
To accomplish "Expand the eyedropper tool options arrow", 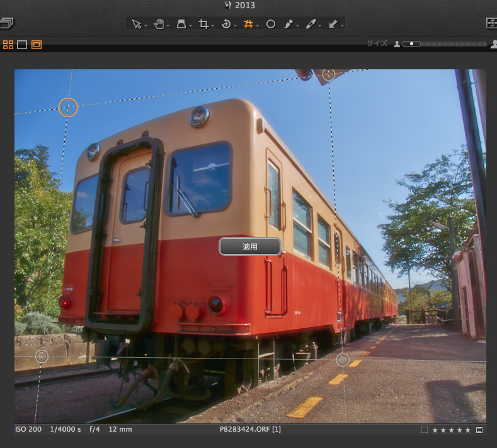I will [x=320, y=26].
